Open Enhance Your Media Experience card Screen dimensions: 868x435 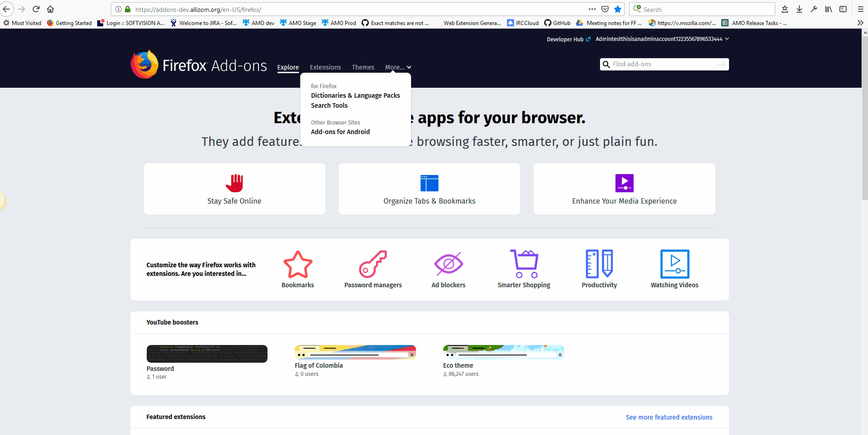(625, 189)
